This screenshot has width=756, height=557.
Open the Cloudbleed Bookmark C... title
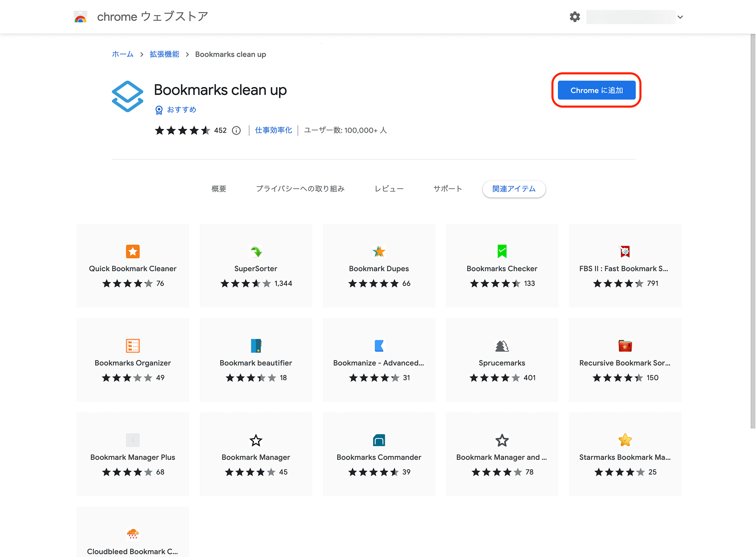132,552
